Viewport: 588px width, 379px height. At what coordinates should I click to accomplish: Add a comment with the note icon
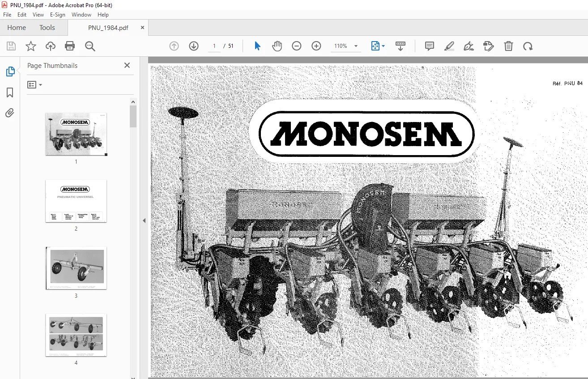pyautogui.click(x=430, y=46)
